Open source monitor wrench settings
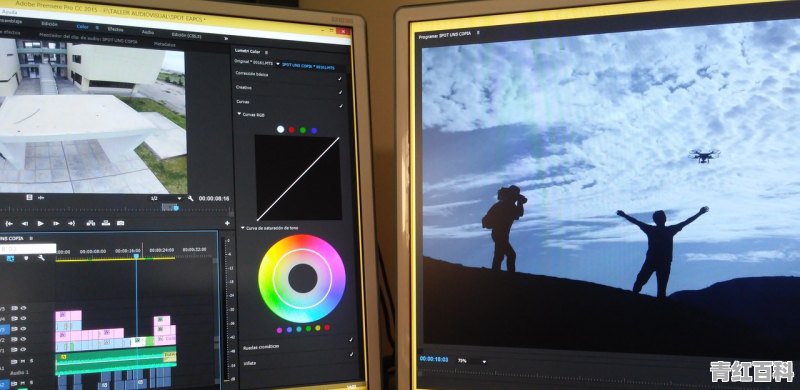 tap(190, 198)
